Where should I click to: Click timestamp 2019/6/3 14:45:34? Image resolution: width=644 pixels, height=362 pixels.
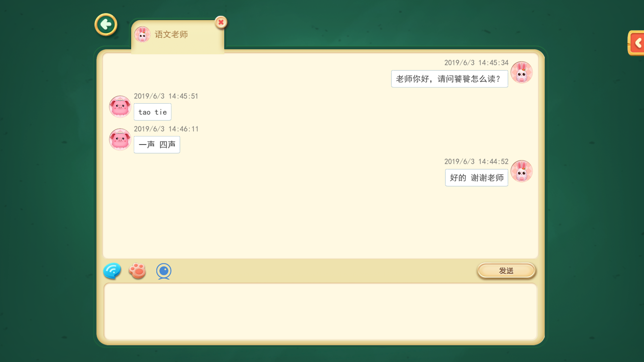coord(476,63)
